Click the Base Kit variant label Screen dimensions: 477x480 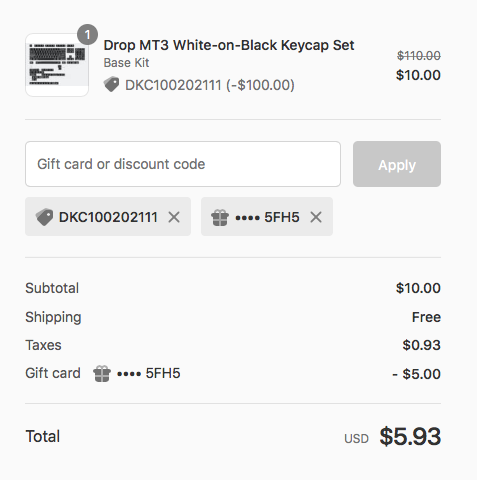126,63
